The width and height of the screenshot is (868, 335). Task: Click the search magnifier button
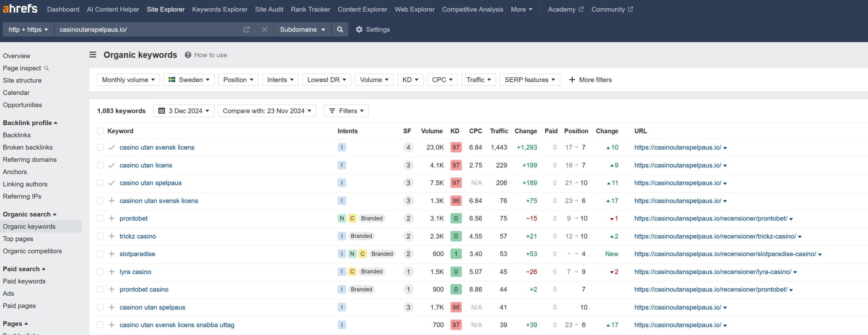[340, 29]
